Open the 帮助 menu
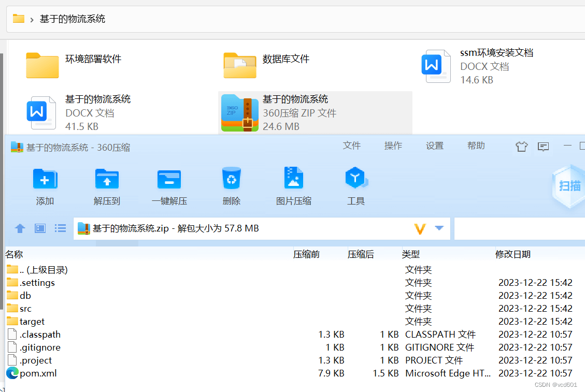The width and height of the screenshot is (585, 392). pos(476,146)
